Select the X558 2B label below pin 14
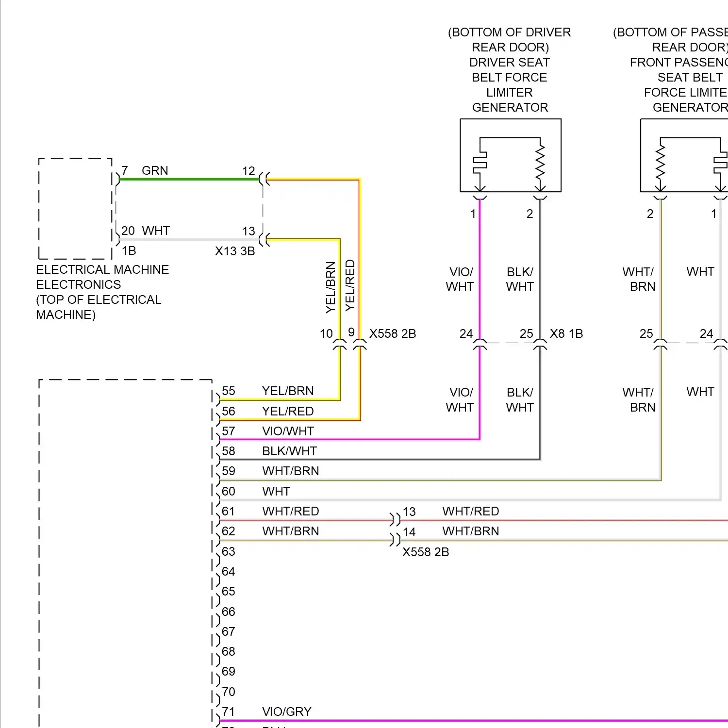Screen dimensions: 728x728 (426, 552)
